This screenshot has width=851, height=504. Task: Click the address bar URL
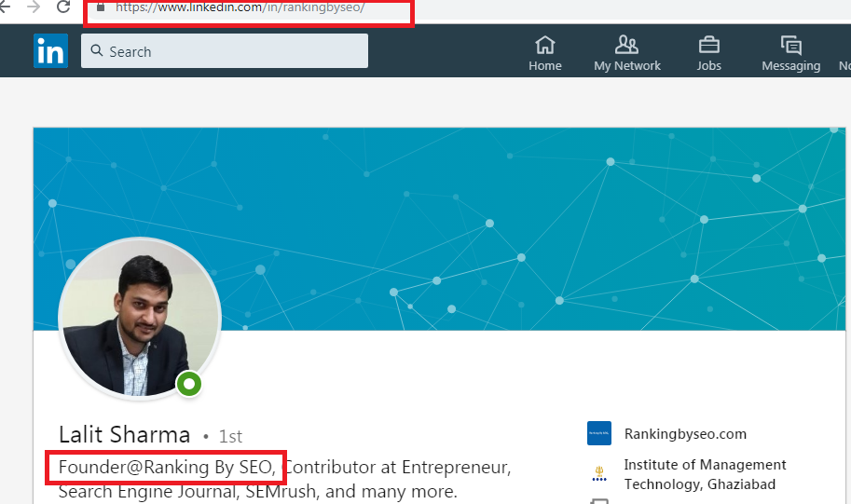click(240, 7)
